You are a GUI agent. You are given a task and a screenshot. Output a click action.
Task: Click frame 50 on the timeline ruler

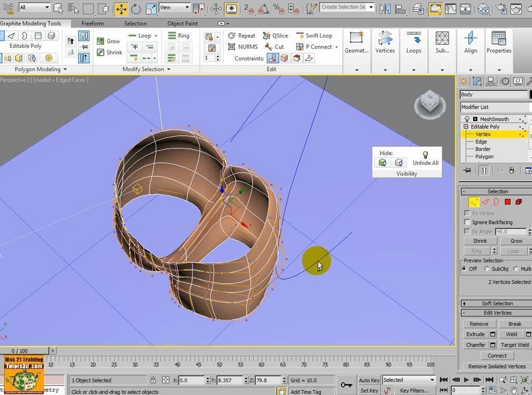coord(220,364)
